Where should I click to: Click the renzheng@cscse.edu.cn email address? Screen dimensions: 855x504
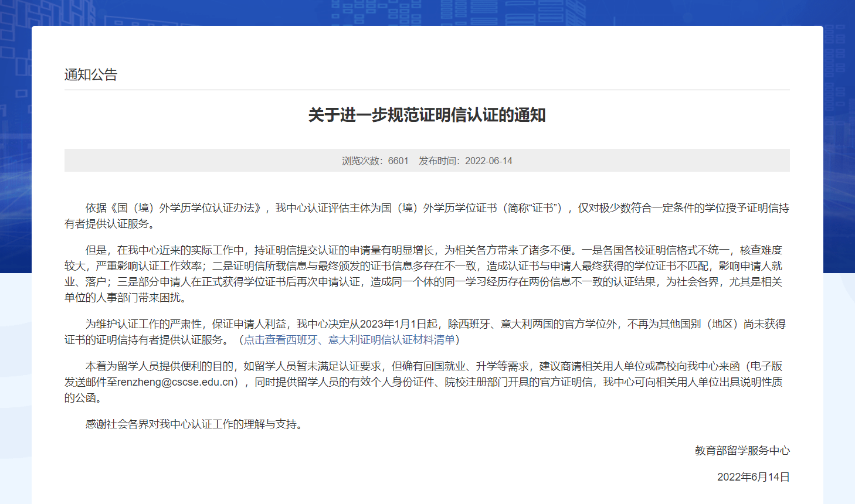point(176,382)
